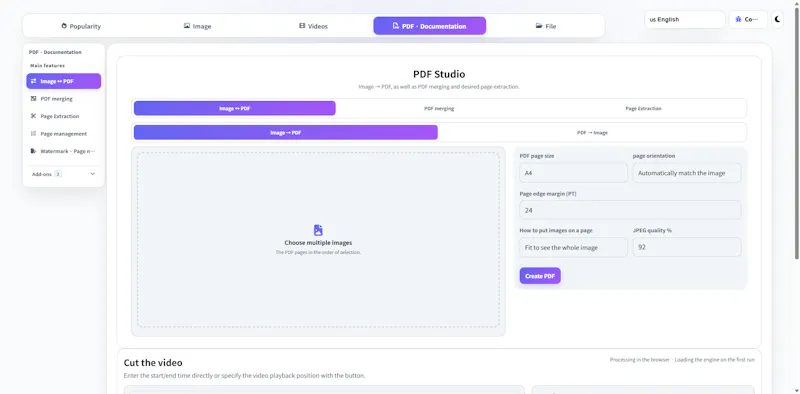Click the image file icon in upload area
Viewport: 800px width, 394px height.
click(318, 230)
